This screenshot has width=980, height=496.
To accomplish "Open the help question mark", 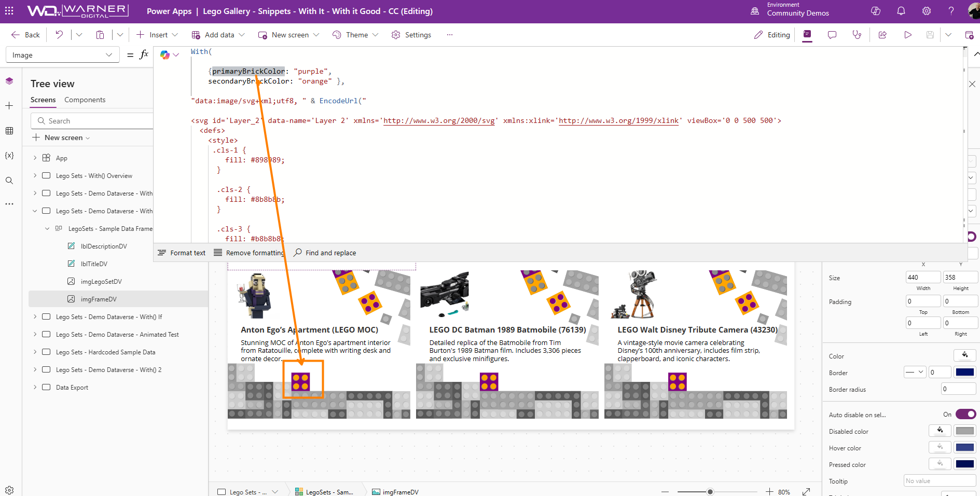I will (951, 11).
